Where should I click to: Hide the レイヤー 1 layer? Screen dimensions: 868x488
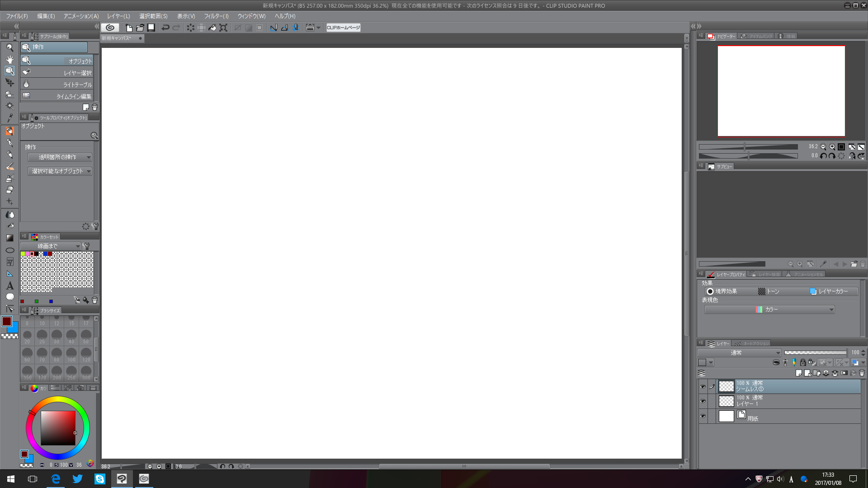pos(703,401)
